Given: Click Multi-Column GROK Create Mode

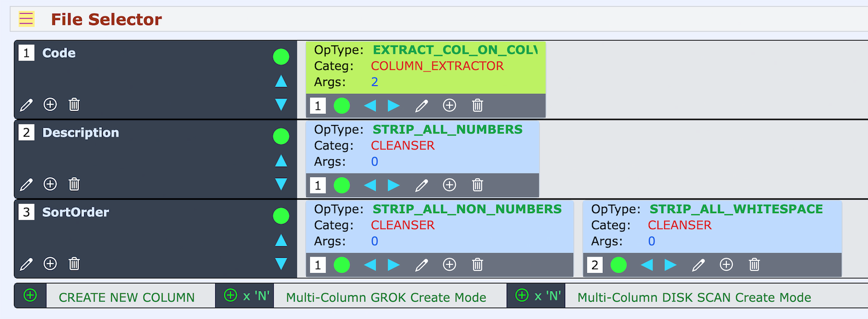Looking at the screenshot, I should 386,297.
